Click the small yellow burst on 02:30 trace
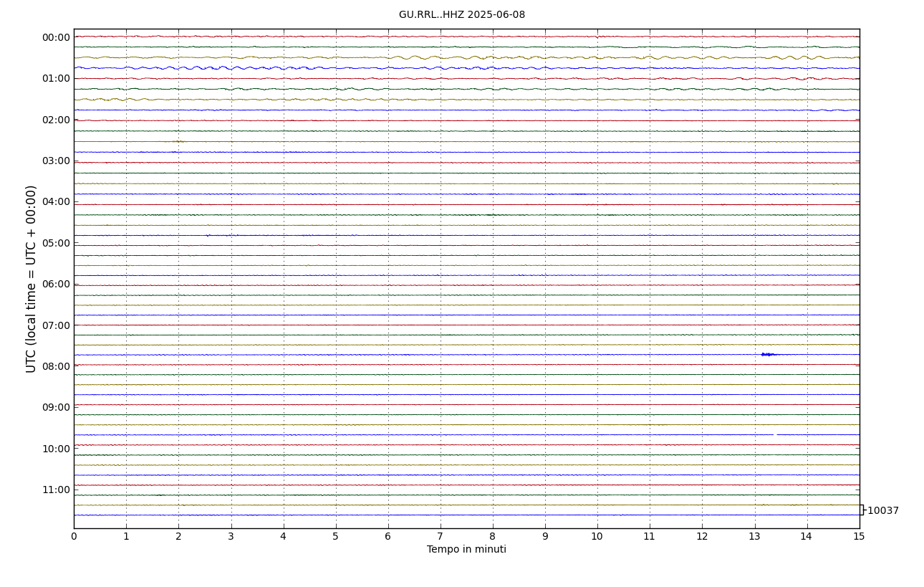This screenshot has width=924, height=587. 178,141
